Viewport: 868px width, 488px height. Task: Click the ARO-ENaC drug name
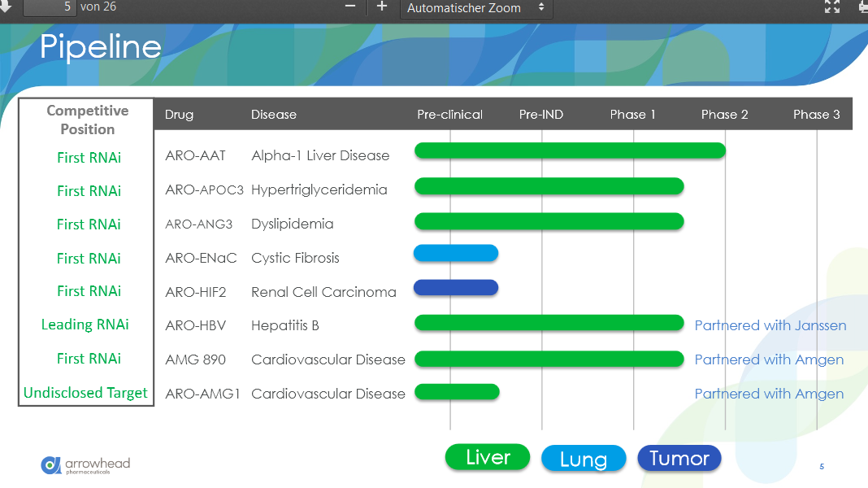click(201, 258)
